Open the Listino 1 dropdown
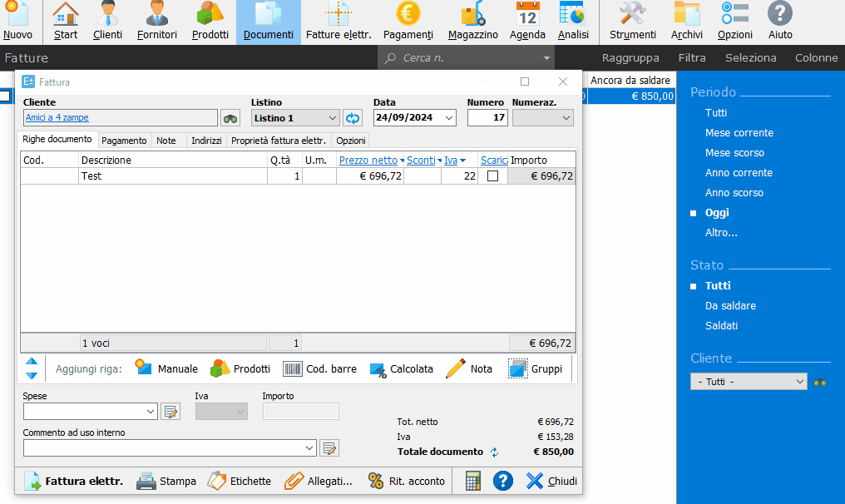Screen dimensions: 845x504 (333, 118)
